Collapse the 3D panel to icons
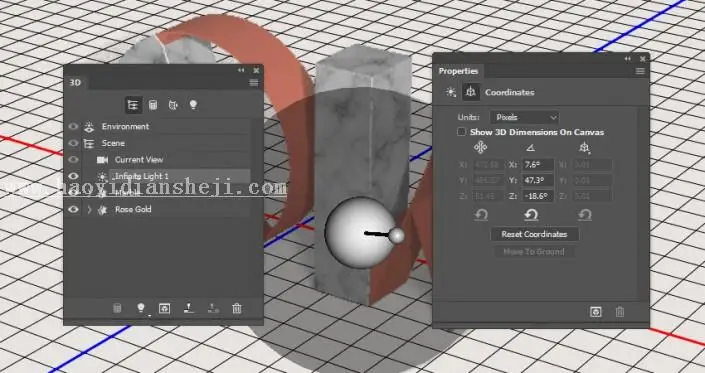 coord(241,70)
